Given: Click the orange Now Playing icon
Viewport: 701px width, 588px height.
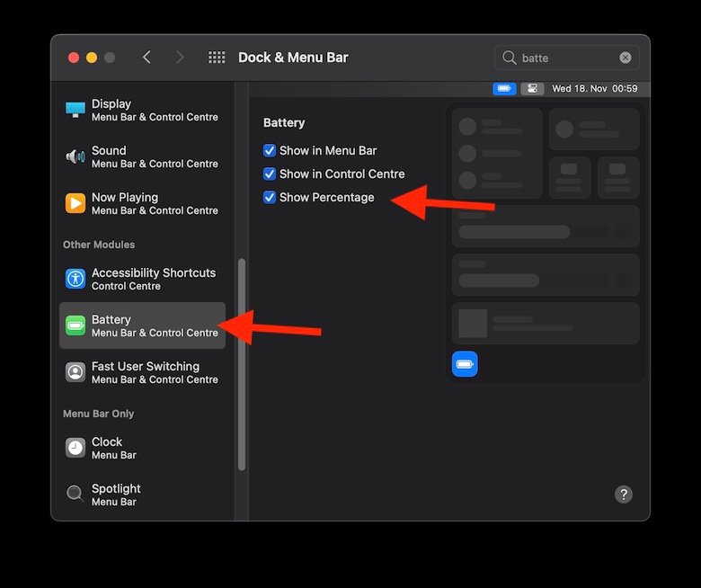Looking at the screenshot, I should (x=75, y=203).
